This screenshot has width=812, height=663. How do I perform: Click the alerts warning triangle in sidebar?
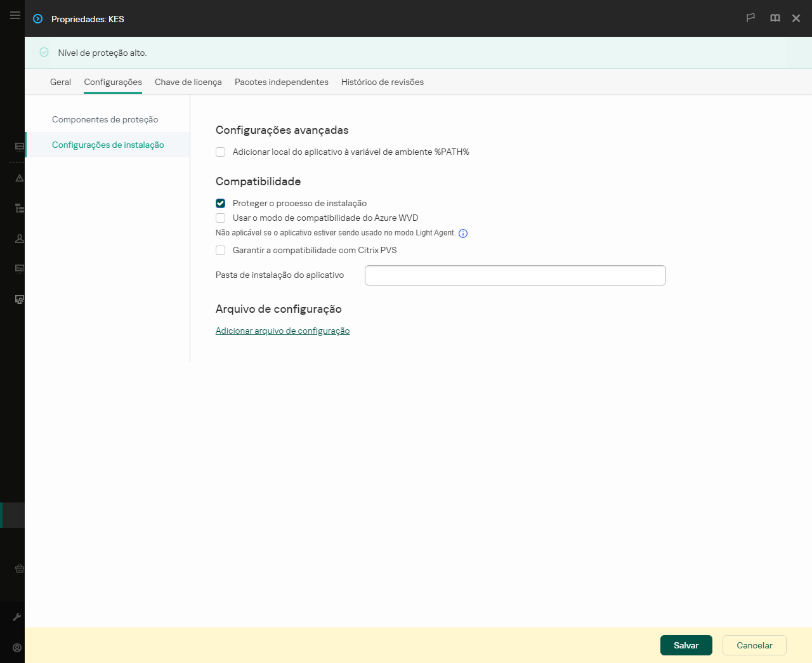point(19,178)
